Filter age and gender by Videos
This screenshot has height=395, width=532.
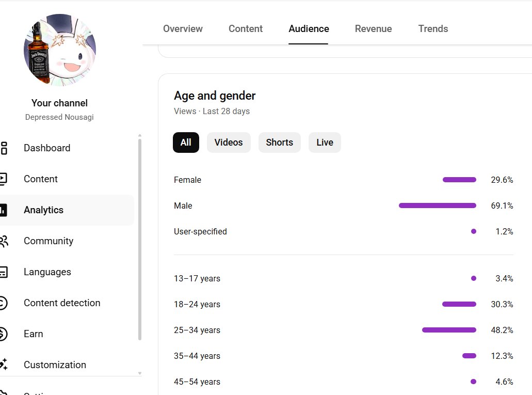229,143
